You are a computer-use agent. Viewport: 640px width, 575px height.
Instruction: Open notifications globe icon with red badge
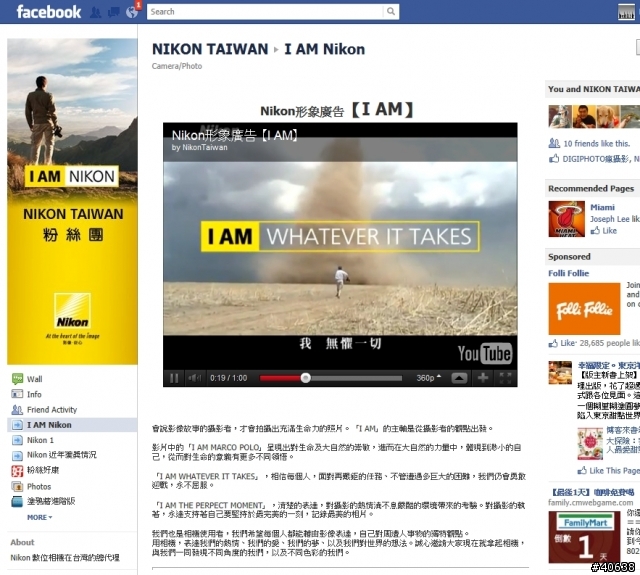(x=132, y=11)
